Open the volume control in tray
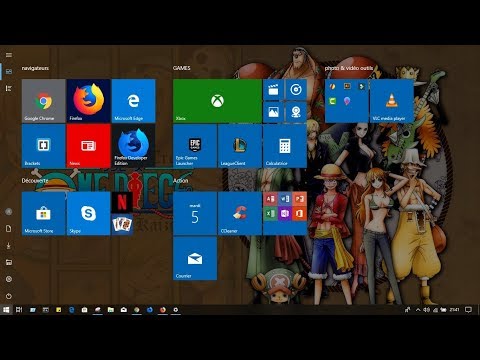This screenshot has width=480, height=360. pyautogui.click(x=426, y=310)
